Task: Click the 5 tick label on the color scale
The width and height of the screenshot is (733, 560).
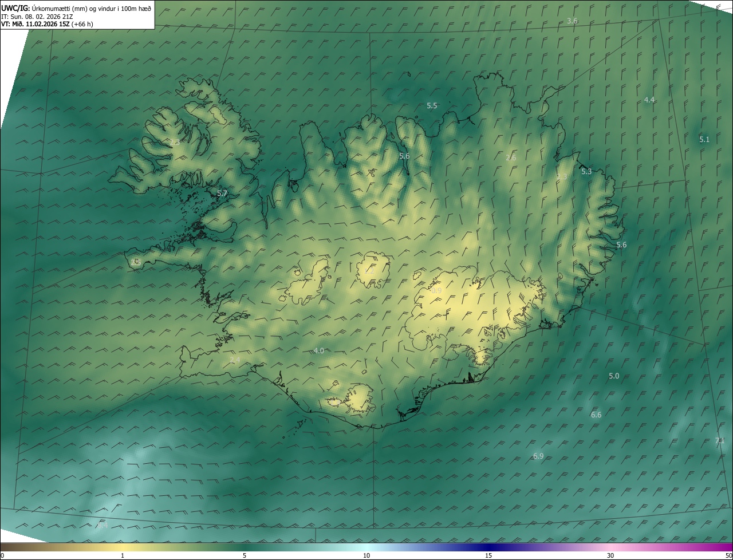Action: pos(245,555)
